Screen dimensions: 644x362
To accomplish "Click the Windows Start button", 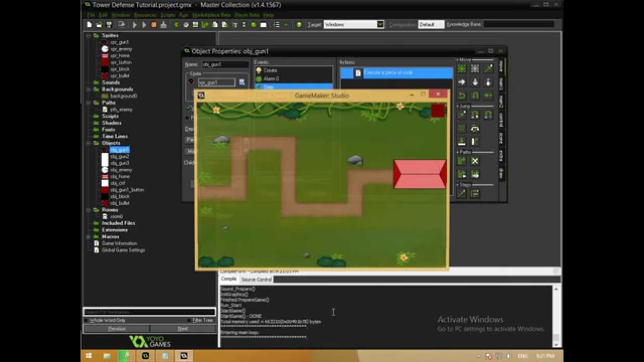I will [90, 355].
